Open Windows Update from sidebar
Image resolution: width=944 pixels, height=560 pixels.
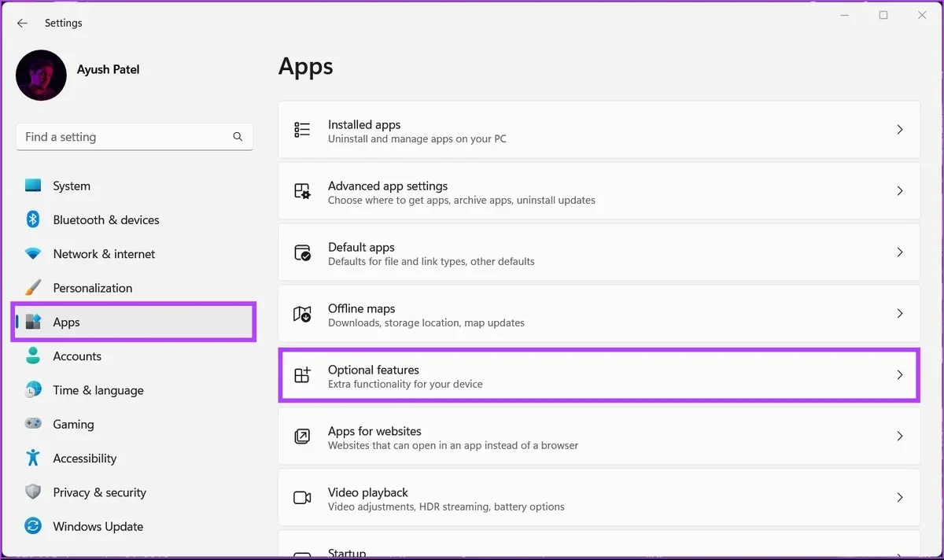[x=98, y=527]
